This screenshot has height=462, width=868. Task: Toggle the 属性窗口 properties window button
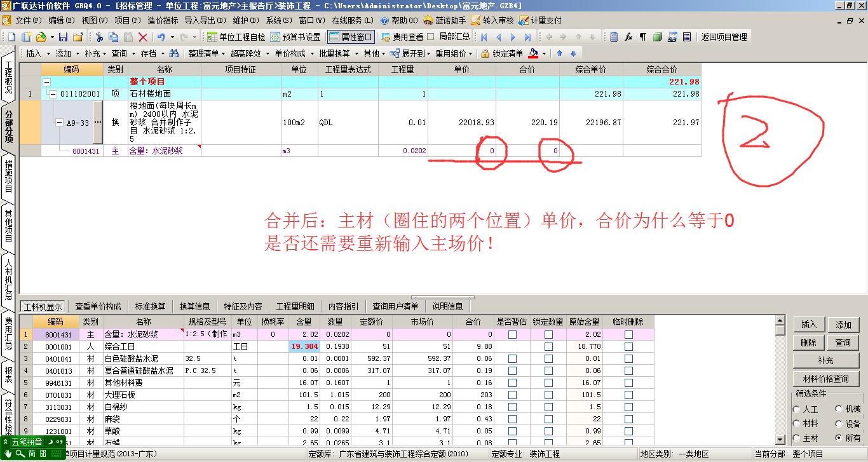351,37
